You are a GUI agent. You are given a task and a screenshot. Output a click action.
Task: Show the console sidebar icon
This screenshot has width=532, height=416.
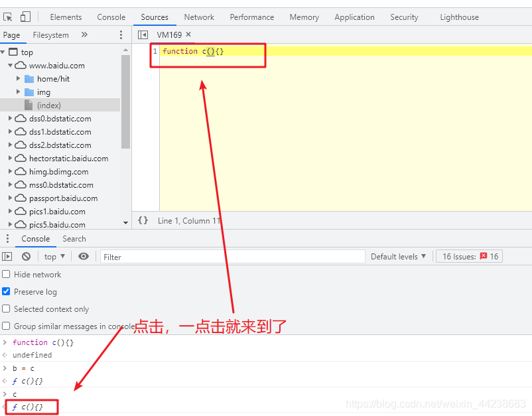(7, 257)
